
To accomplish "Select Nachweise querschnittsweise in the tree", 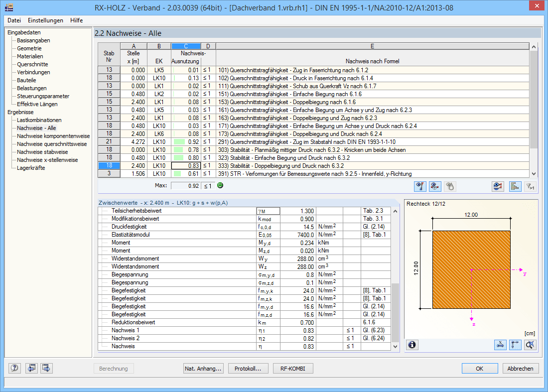I will point(52,144).
